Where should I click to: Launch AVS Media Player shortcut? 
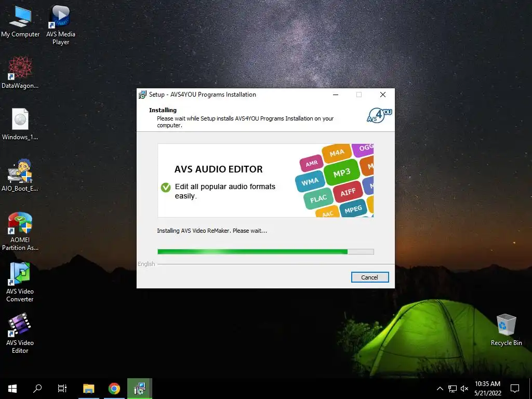tap(60, 25)
